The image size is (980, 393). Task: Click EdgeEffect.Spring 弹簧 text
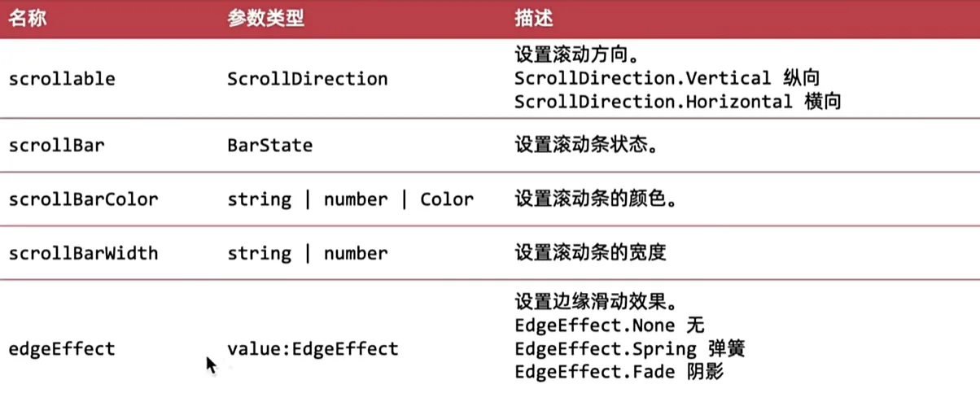click(630, 349)
